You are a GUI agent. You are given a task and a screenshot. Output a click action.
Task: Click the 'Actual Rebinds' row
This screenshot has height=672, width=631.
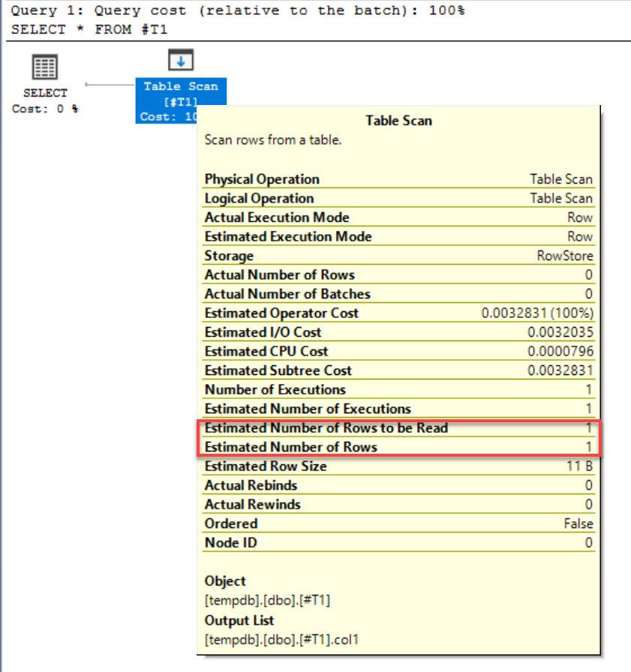[x=398, y=485]
